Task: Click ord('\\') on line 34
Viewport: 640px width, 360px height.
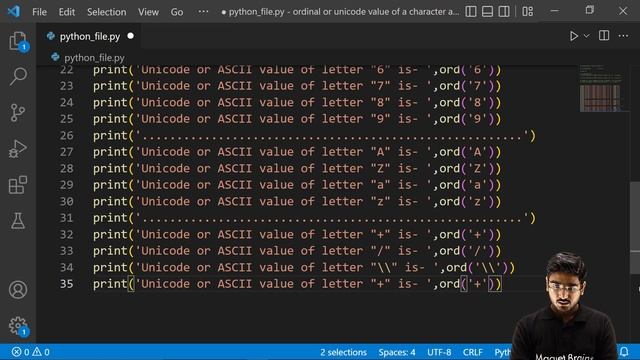Action: pyautogui.click(x=477, y=267)
